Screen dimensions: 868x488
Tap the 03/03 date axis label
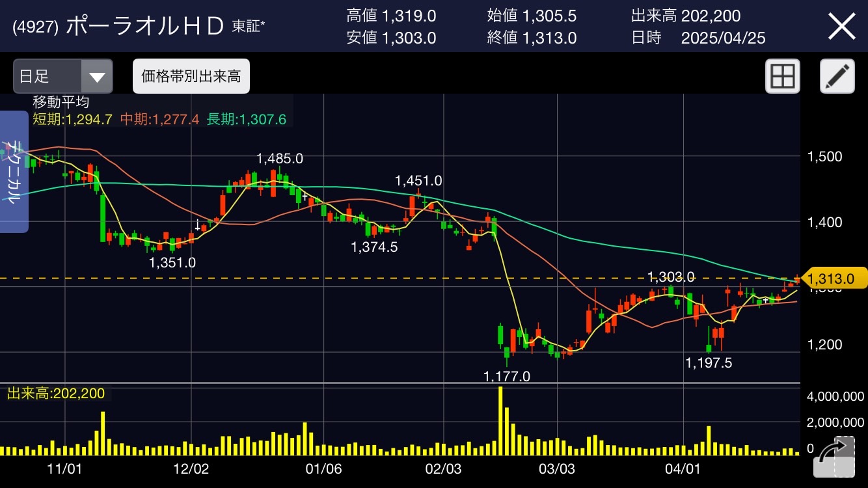click(x=558, y=468)
